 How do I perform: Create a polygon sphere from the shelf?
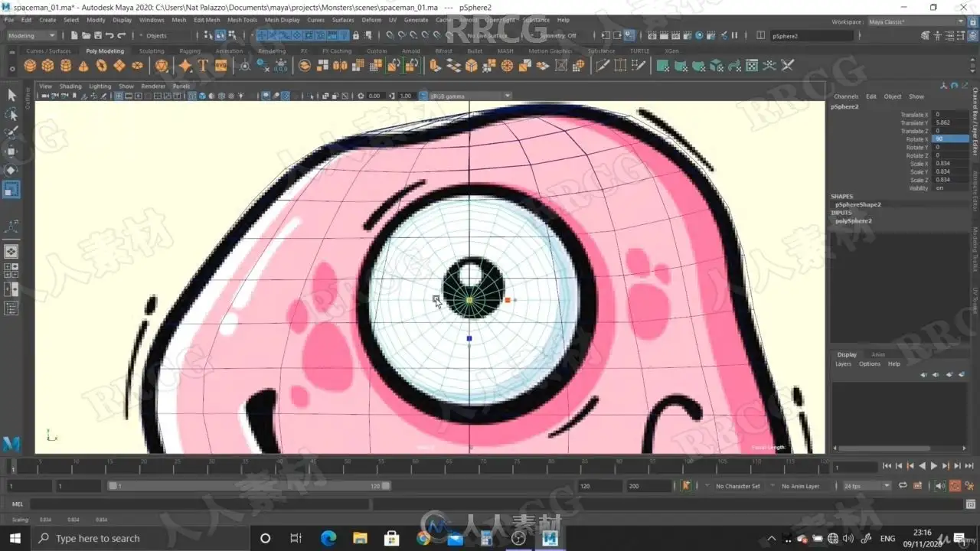pos(30,66)
